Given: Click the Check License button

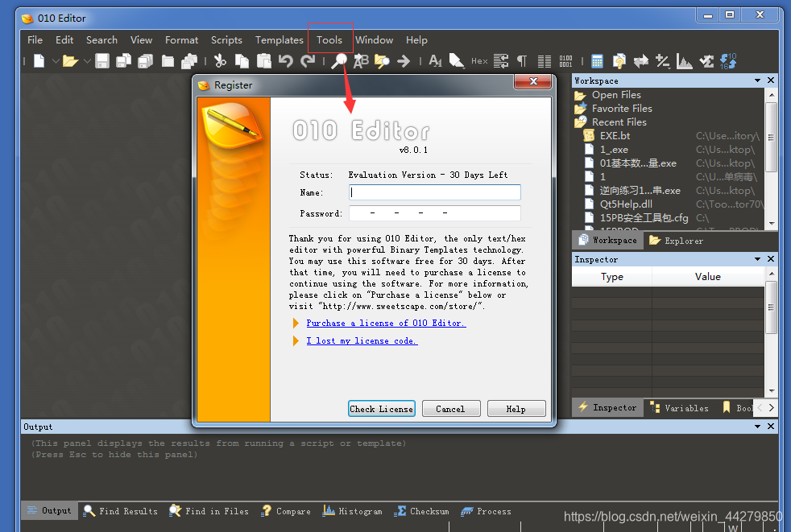Looking at the screenshot, I should click(x=381, y=409).
